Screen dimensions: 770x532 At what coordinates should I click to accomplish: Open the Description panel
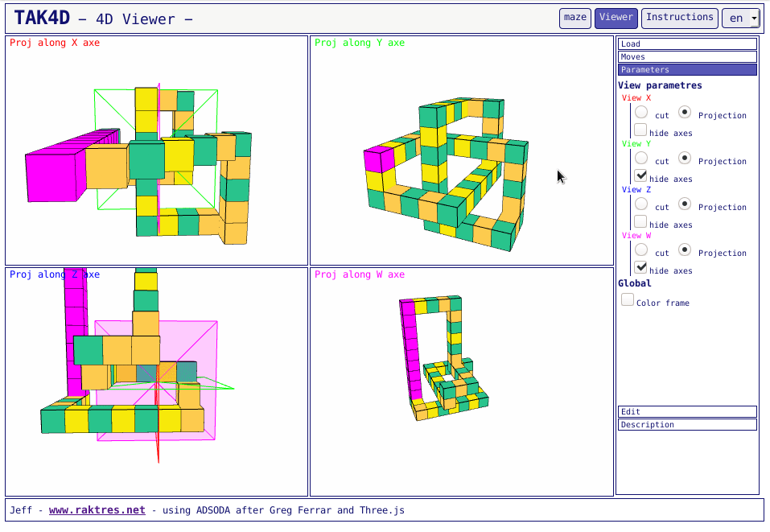click(x=687, y=424)
